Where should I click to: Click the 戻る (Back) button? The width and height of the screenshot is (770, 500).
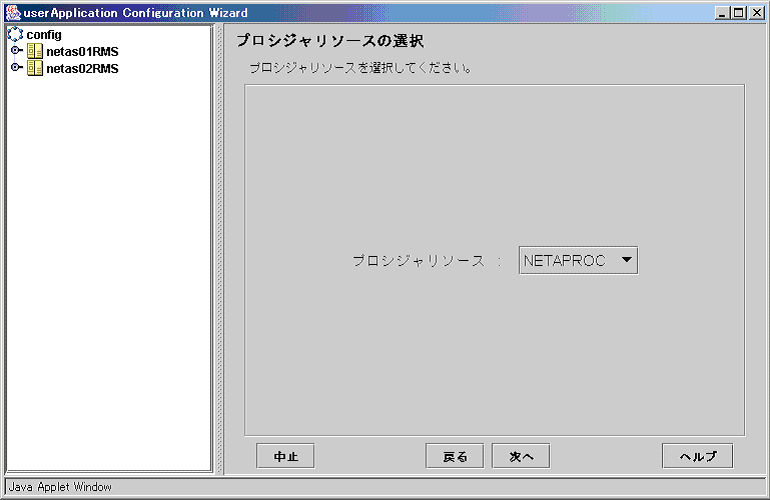tap(455, 456)
